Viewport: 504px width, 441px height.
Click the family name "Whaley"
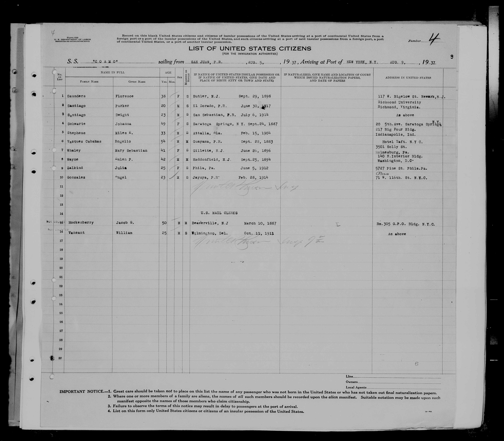(74, 150)
